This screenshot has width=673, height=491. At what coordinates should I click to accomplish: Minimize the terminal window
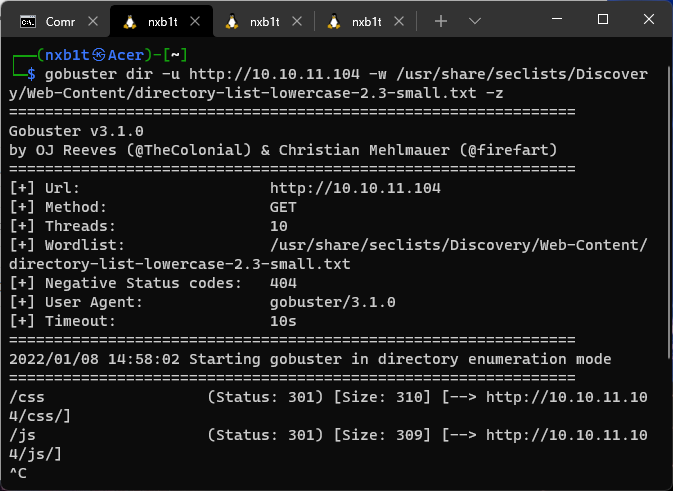tap(558, 19)
